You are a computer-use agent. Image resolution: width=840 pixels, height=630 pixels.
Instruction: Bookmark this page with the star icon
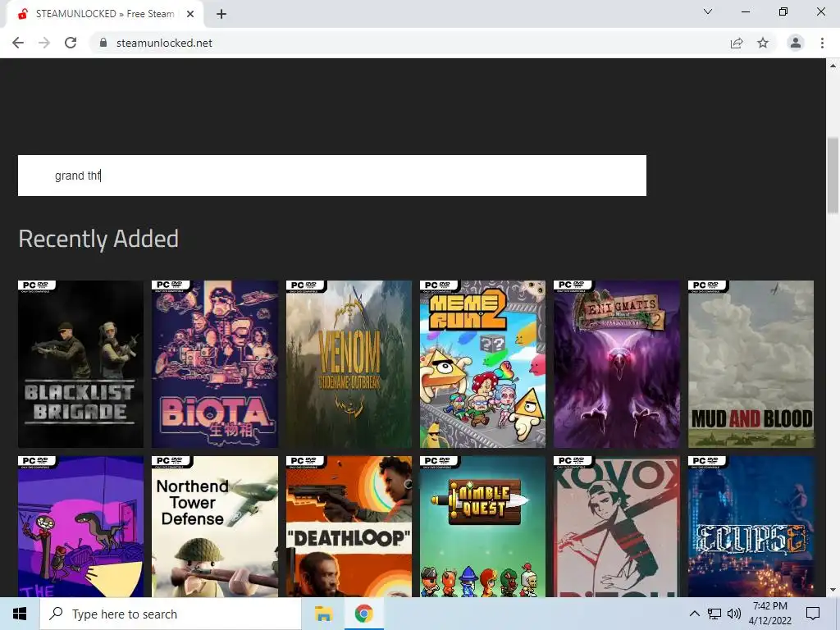pyautogui.click(x=763, y=43)
